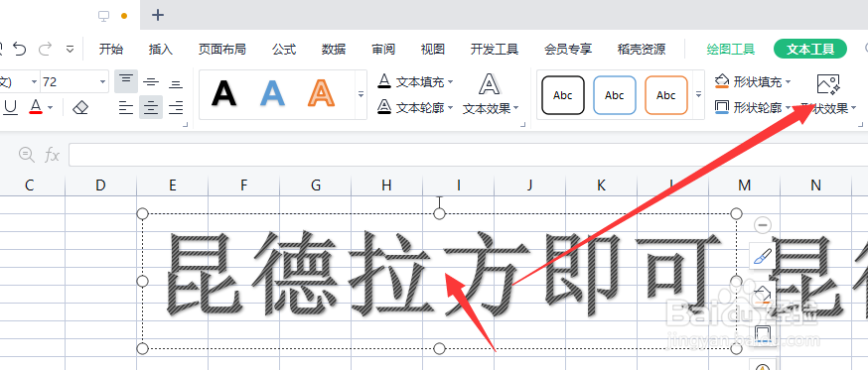Viewport: 868px width, 370px height.
Task: Add a new tab with the plus icon
Action: (x=158, y=15)
